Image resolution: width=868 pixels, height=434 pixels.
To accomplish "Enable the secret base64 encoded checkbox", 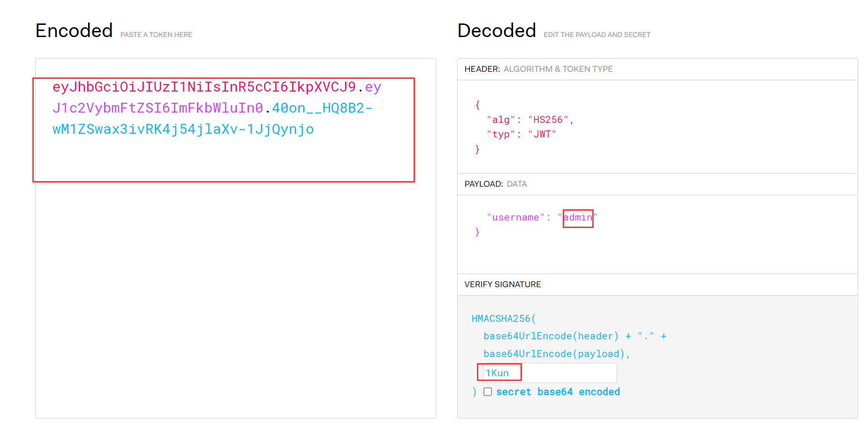I will 488,392.
